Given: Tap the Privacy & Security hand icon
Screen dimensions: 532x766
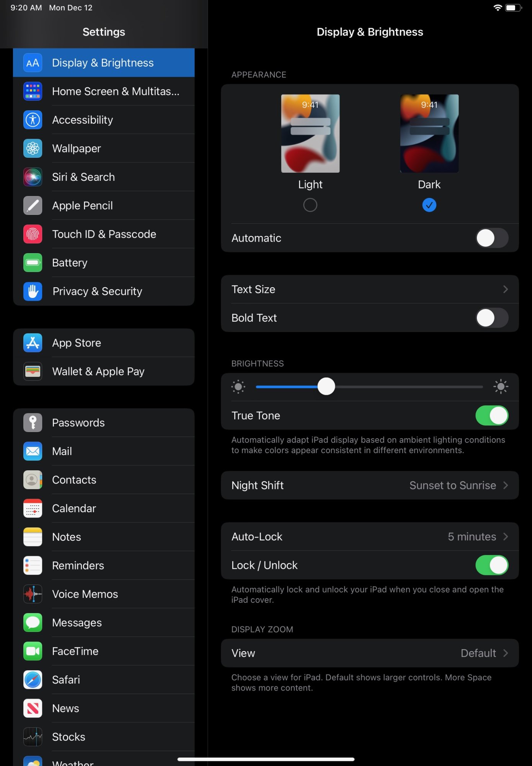Looking at the screenshot, I should click(x=33, y=291).
